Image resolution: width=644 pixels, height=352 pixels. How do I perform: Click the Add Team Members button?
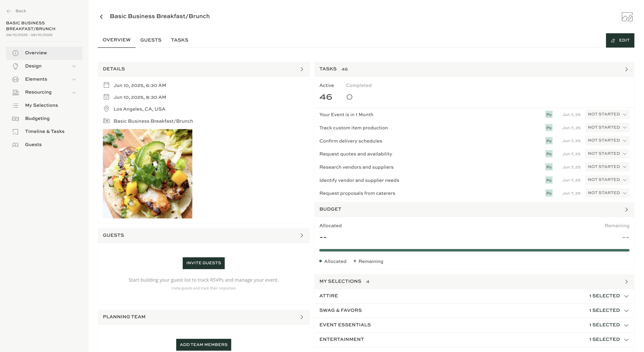pyautogui.click(x=203, y=345)
